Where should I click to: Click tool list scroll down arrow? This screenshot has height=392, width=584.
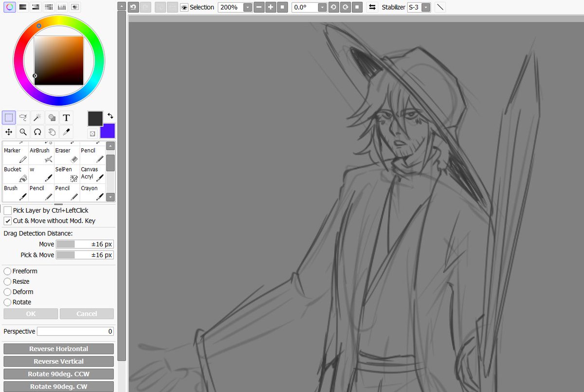click(x=110, y=197)
